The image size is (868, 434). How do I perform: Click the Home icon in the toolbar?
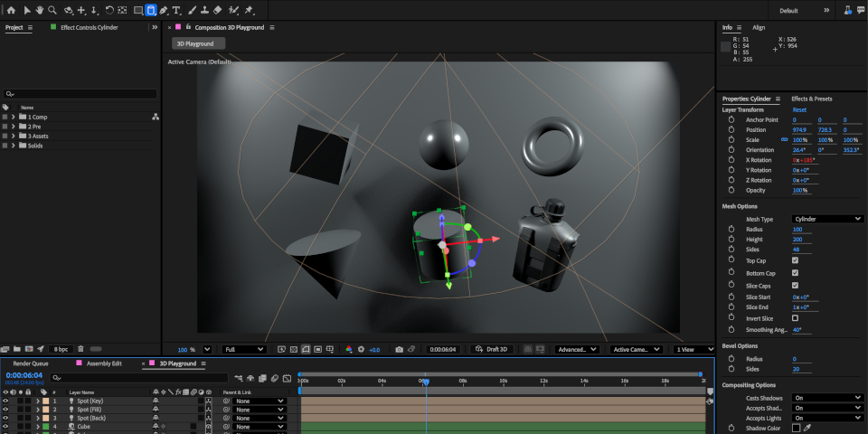[x=11, y=10]
